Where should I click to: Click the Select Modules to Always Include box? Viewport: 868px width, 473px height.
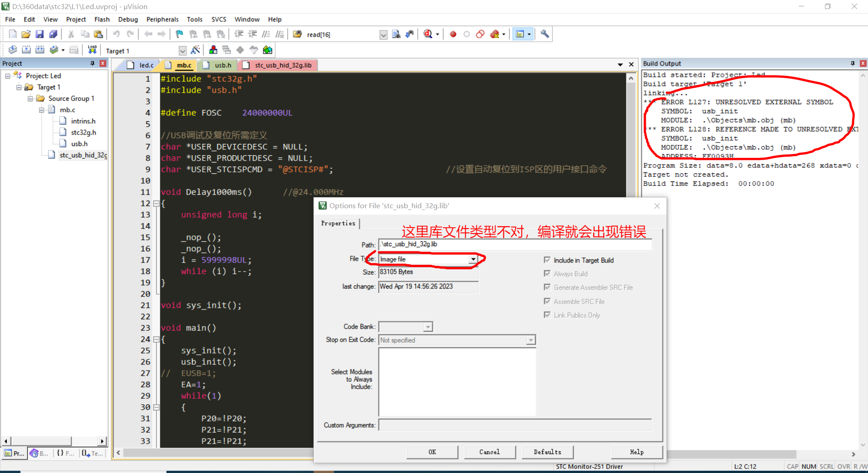[x=457, y=382]
